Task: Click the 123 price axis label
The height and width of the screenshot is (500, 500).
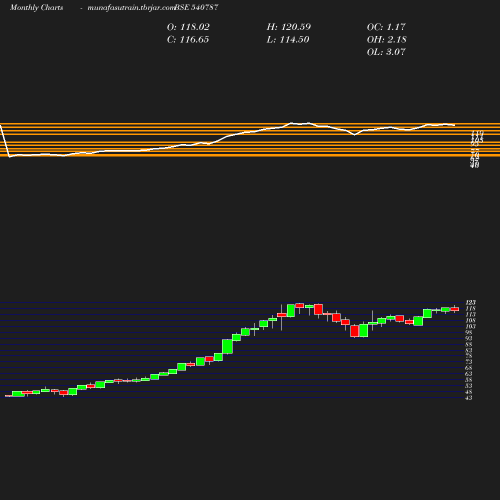Action: pos(471,302)
